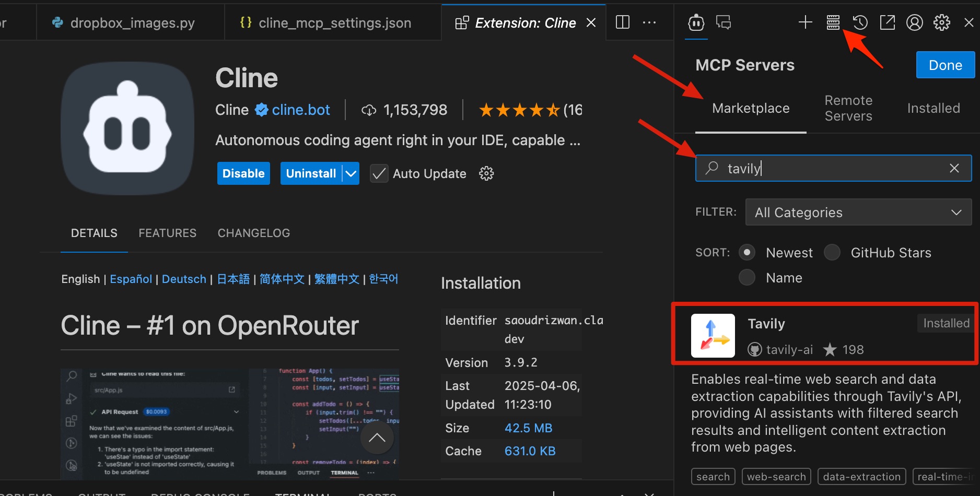This screenshot has height=496, width=980.
Task: Uninstall the Cline extension
Action: (311, 173)
